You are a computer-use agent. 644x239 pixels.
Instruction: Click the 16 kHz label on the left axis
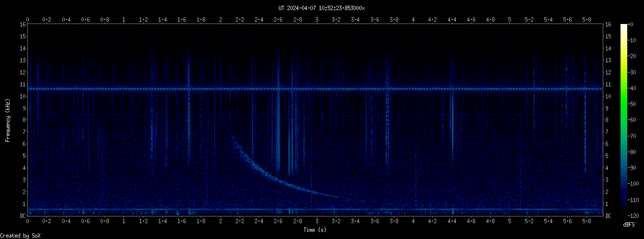coord(23,24)
